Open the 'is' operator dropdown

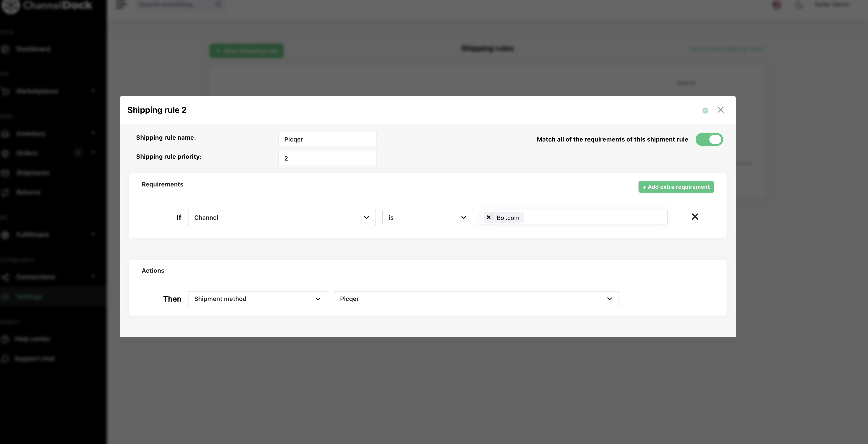coord(428,217)
